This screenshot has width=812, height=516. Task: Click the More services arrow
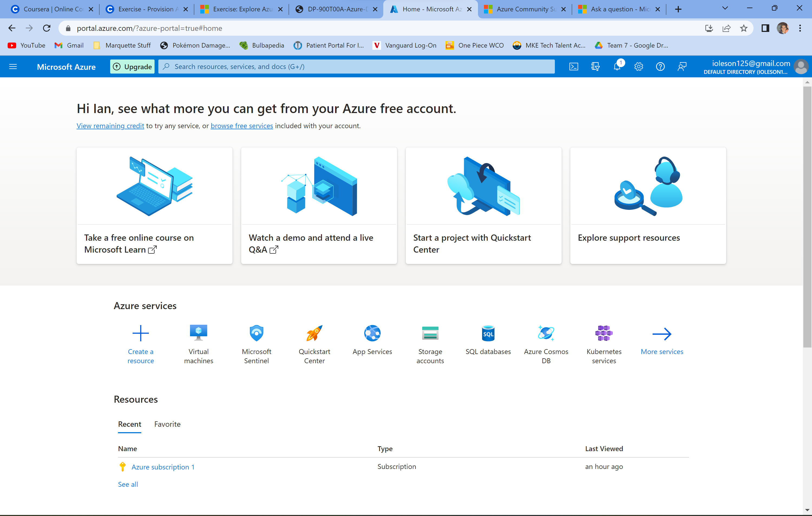[x=662, y=334]
